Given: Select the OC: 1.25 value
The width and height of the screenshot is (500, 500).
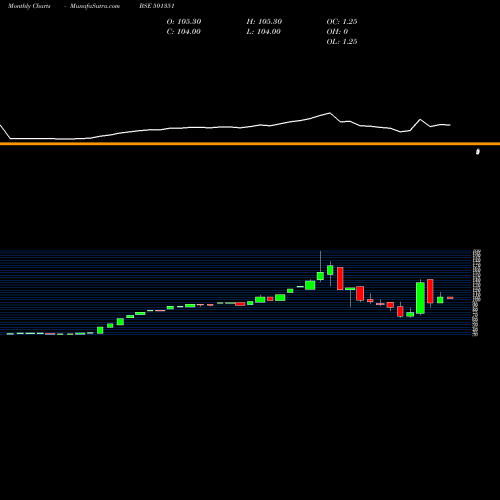Looking at the screenshot, I should (x=342, y=22).
